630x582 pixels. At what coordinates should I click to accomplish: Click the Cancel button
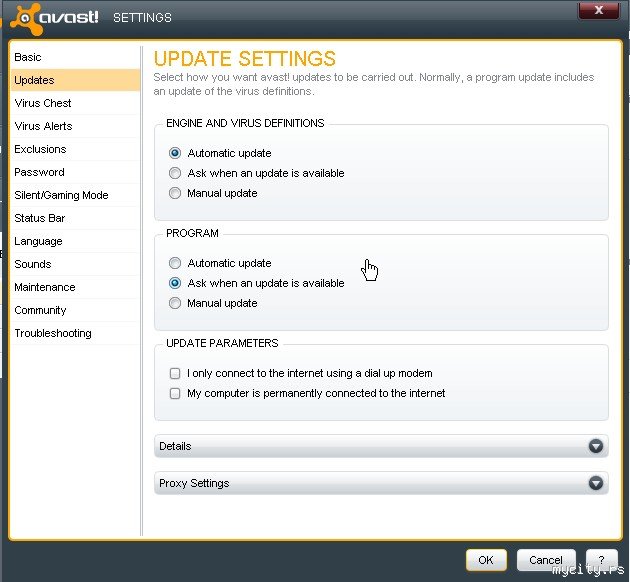coord(546,560)
